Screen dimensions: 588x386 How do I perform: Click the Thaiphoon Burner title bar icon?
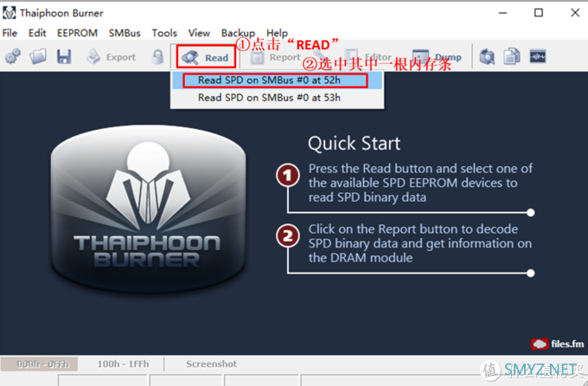(10, 13)
